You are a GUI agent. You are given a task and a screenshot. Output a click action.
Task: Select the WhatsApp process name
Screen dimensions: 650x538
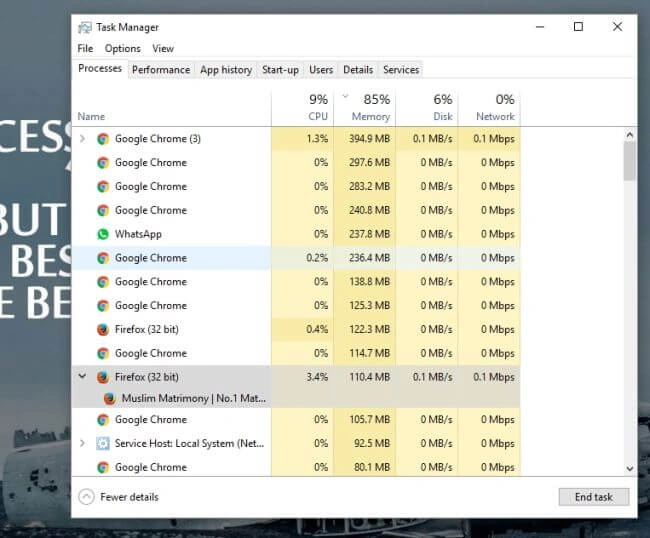point(138,234)
